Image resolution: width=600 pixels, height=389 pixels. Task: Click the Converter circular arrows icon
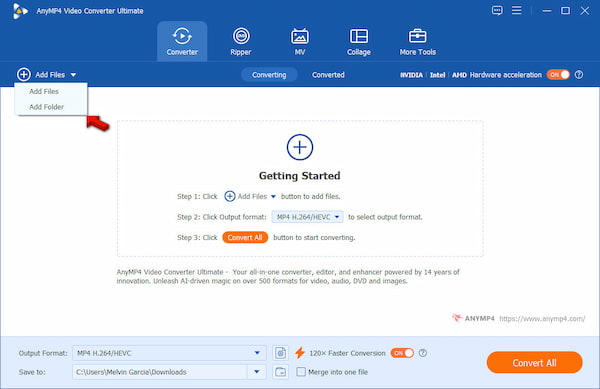[x=182, y=36]
